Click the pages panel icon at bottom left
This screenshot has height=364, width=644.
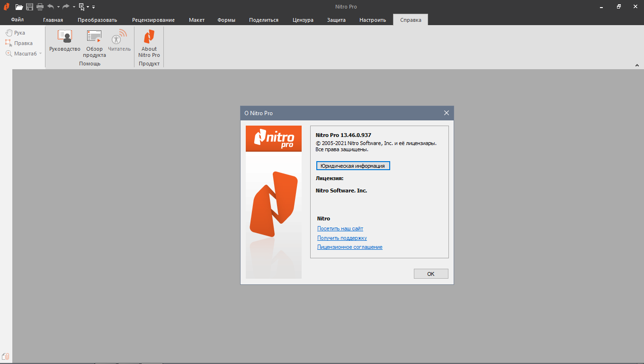(6, 356)
